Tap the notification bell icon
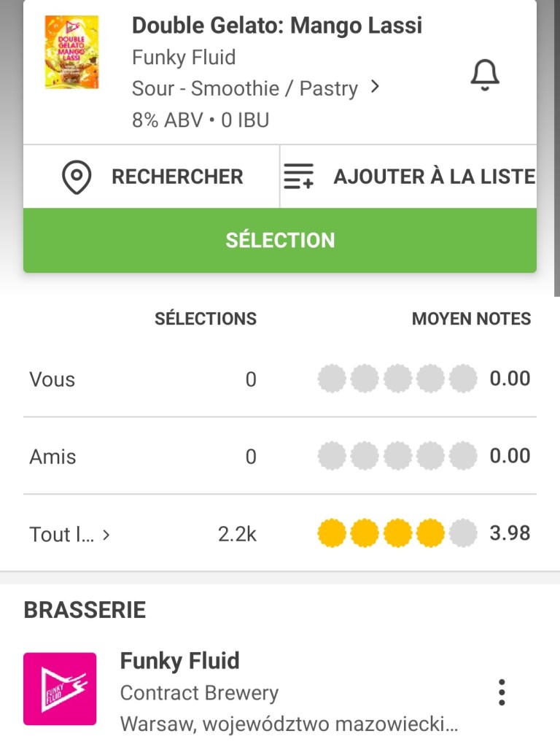This screenshot has width=560, height=747. tap(485, 74)
